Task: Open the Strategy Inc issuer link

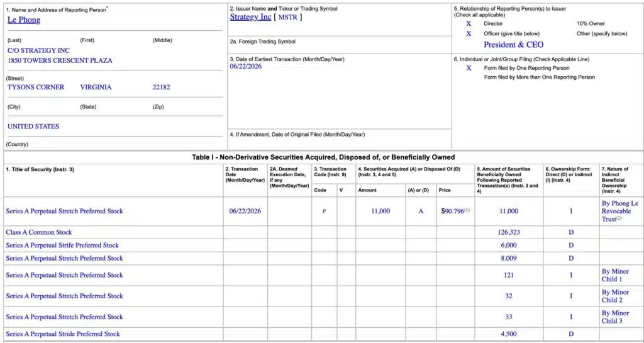Action: tap(250, 17)
